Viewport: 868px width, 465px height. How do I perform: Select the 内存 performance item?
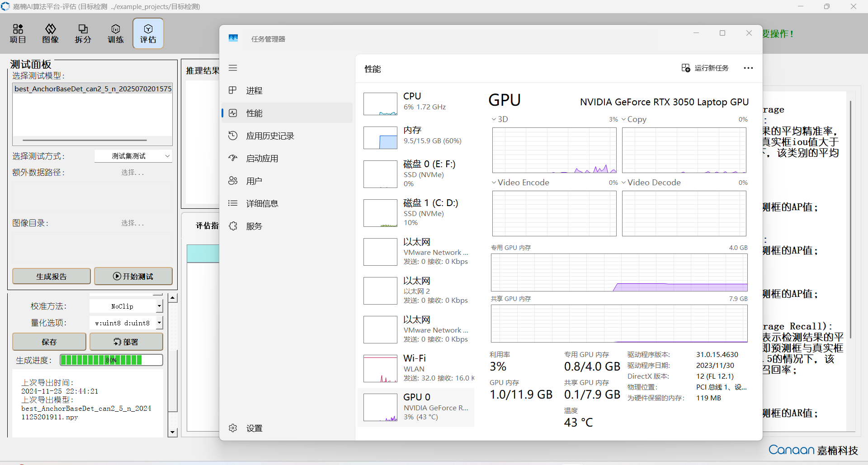[x=416, y=137]
